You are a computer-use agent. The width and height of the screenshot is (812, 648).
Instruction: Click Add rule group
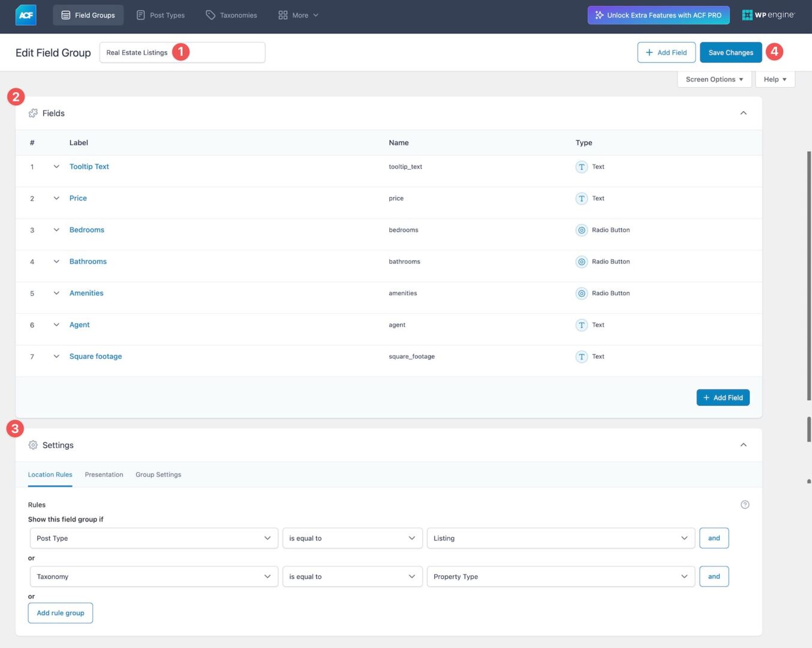pyautogui.click(x=61, y=613)
